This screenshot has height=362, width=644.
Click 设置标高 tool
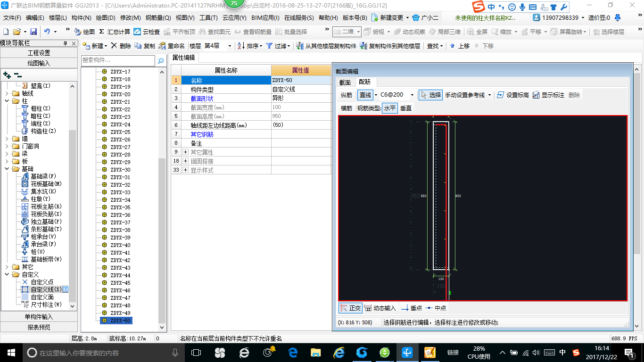(x=513, y=95)
